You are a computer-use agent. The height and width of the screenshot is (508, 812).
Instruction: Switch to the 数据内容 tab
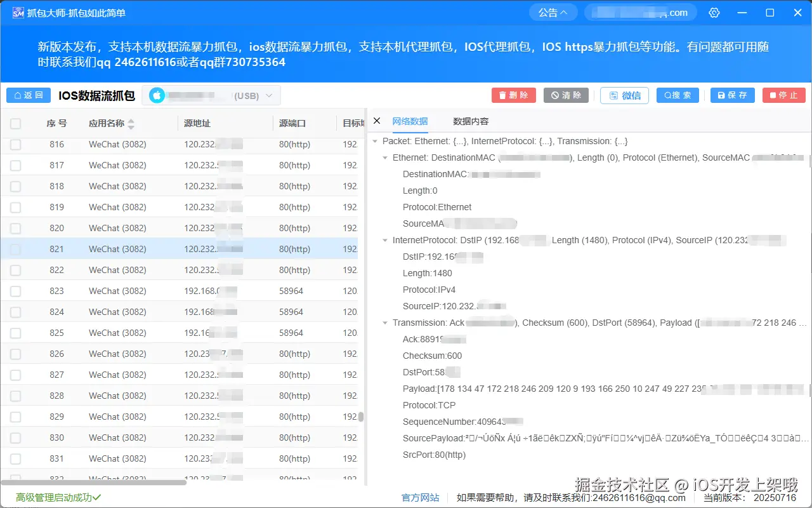pos(470,121)
